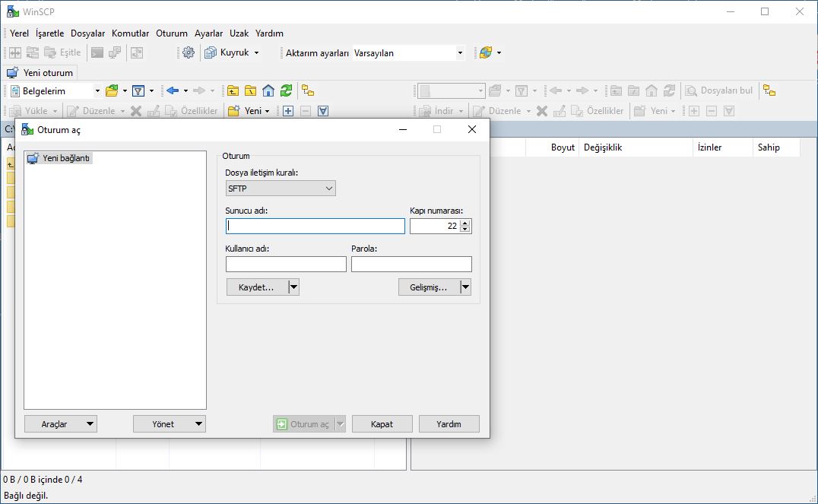This screenshot has width=818, height=504.
Task: Click Dosyaları bul in remote toolbar
Action: tap(719, 90)
